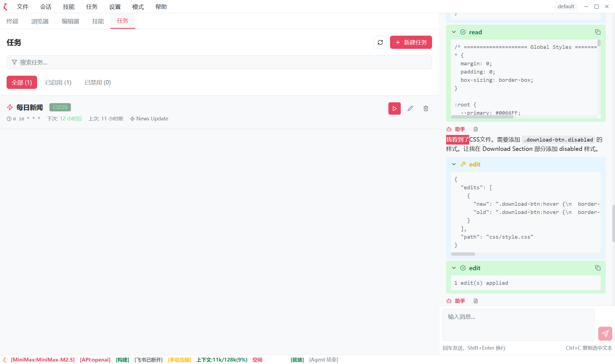Open the 设置 menu
The image size is (615, 364).
(x=115, y=7)
